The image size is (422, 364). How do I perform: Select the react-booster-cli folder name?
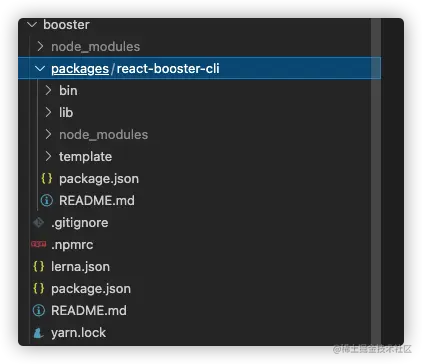[168, 68]
